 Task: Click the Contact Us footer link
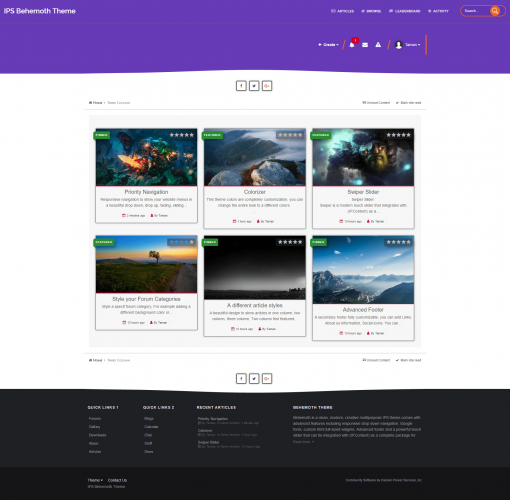(117, 480)
